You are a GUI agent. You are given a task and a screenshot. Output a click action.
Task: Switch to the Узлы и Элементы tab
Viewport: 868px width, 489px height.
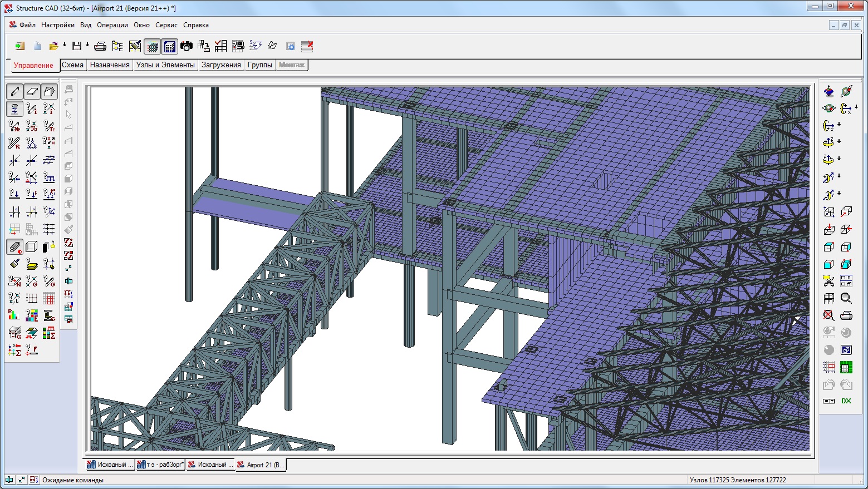pos(165,65)
